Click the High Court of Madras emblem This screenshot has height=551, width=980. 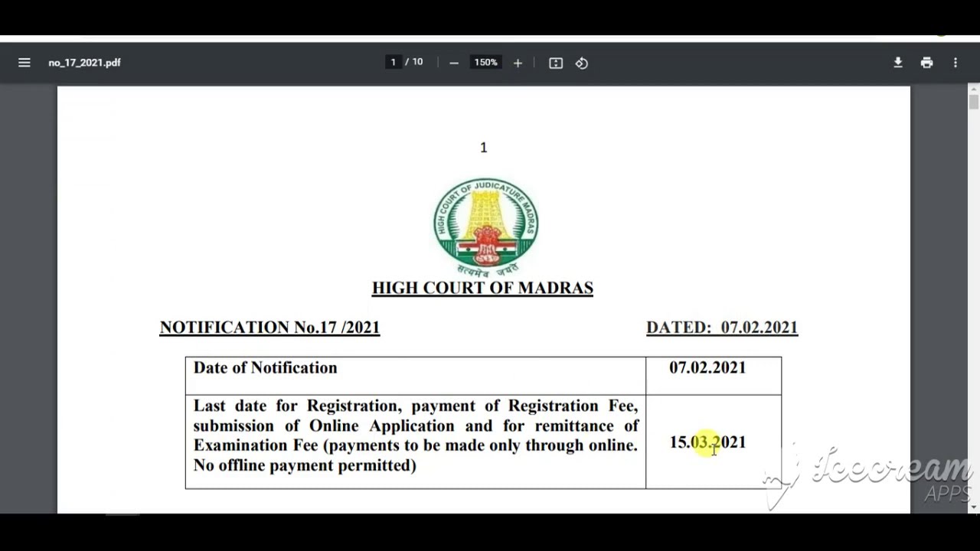[x=486, y=227]
